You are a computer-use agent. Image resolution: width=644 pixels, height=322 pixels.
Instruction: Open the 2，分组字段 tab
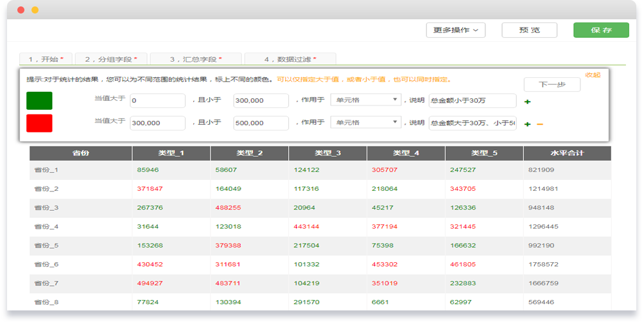point(111,59)
